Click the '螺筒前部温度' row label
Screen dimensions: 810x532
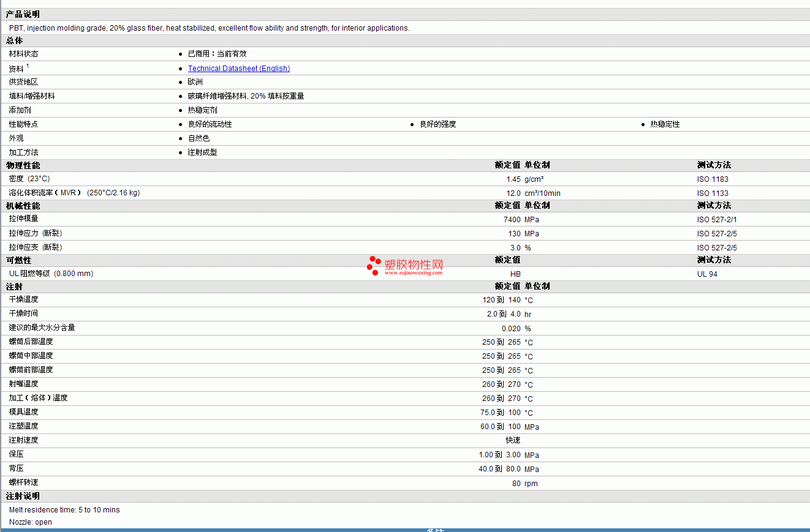pyautogui.click(x=31, y=370)
